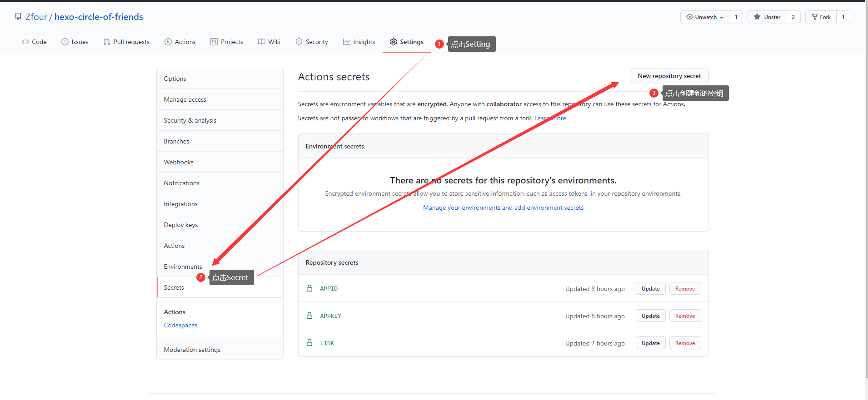Open Integrations settings
Screen dimensions: 868x400
220,204
